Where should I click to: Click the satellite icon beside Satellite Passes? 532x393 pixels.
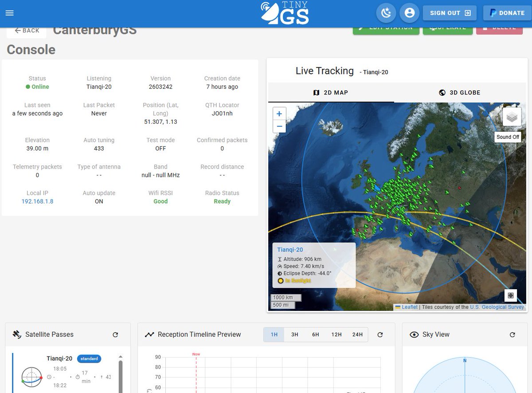tap(17, 334)
